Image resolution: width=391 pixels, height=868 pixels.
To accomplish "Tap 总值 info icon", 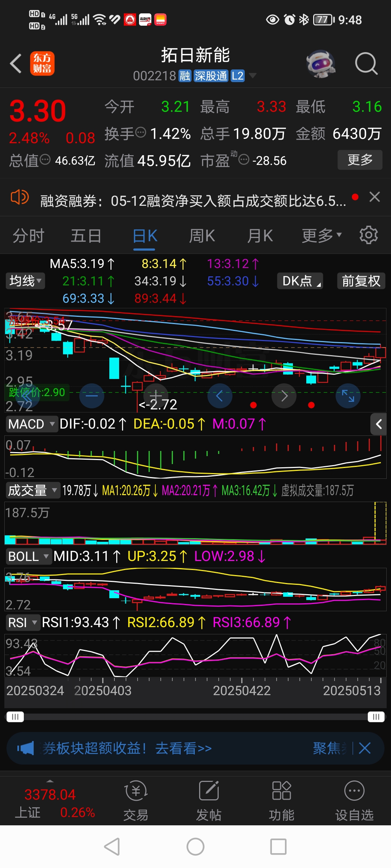I will pos(45,159).
